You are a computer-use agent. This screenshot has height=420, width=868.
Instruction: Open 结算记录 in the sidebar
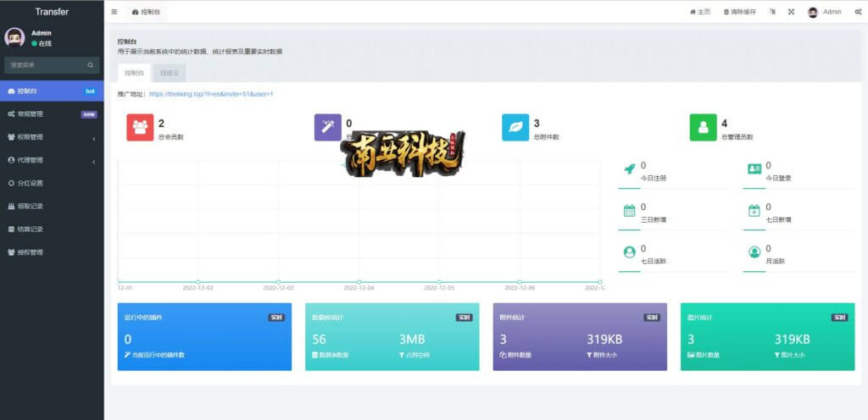coord(52,229)
